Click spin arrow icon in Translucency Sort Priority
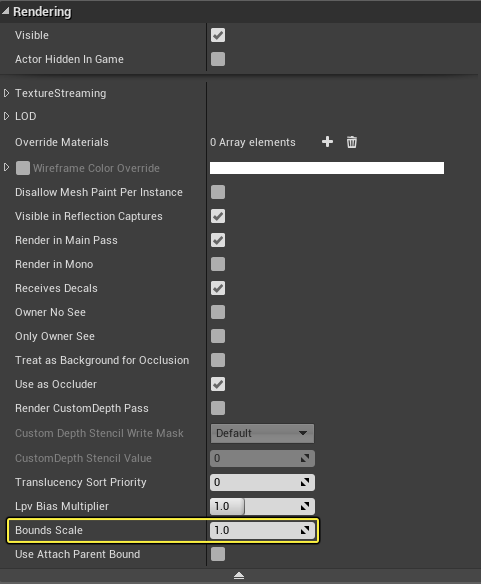 coord(305,482)
